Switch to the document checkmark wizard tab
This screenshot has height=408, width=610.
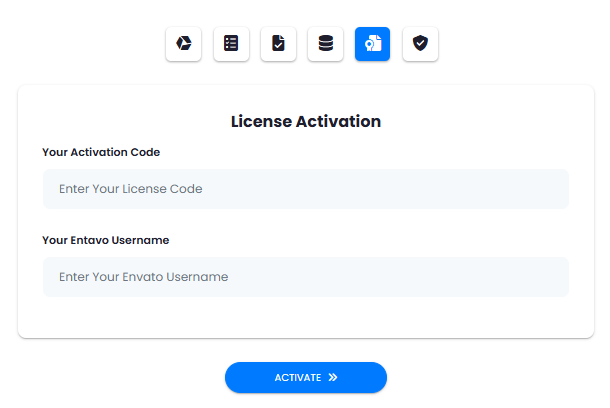tap(278, 44)
